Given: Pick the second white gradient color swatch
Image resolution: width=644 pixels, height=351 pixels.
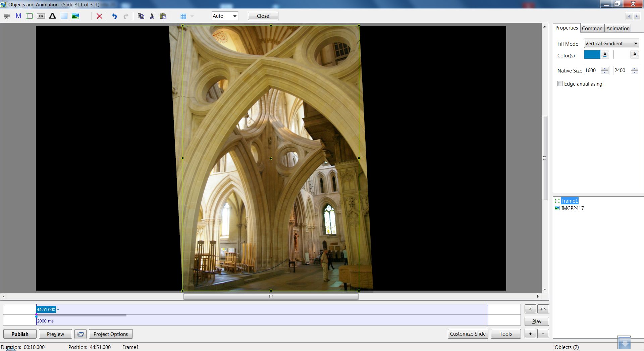Looking at the screenshot, I should pos(622,55).
